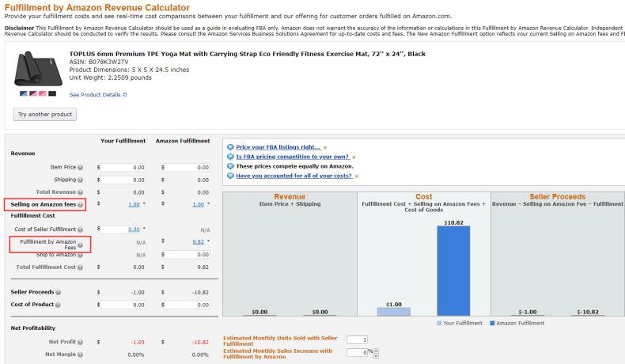This screenshot has width=625, height=364.
Task: Click the 9.82 Total Fulfillment Cost value
Action: tap(203, 267)
